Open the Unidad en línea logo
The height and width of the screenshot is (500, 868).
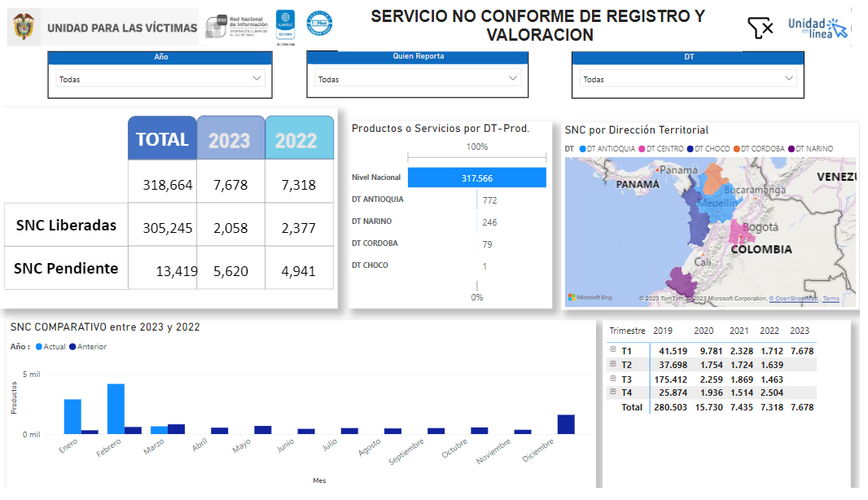818,28
